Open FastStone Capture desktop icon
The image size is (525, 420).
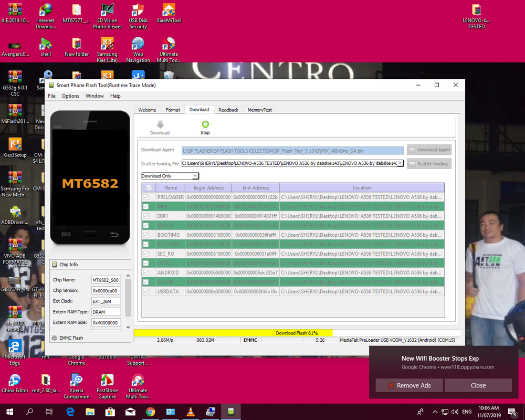107,386
